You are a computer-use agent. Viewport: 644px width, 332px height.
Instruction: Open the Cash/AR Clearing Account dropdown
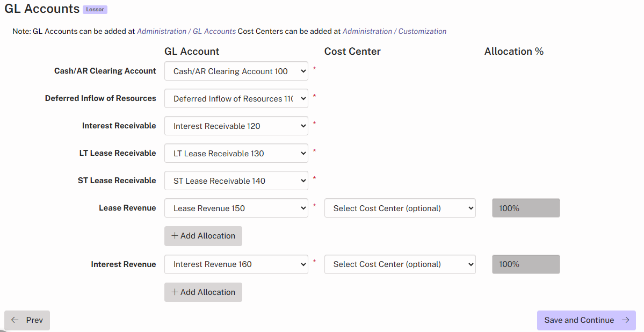click(x=236, y=71)
